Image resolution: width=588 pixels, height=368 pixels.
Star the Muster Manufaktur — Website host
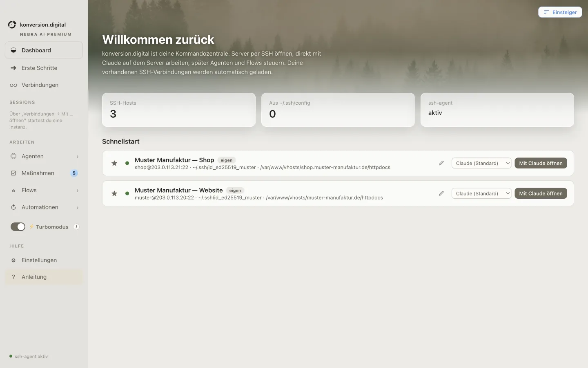(x=114, y=193)
